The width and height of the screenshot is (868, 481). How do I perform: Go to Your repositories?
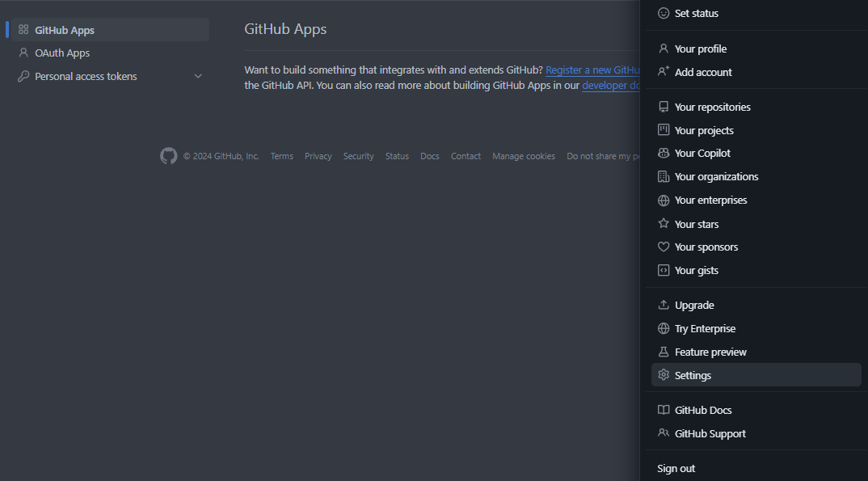(756, 107)
